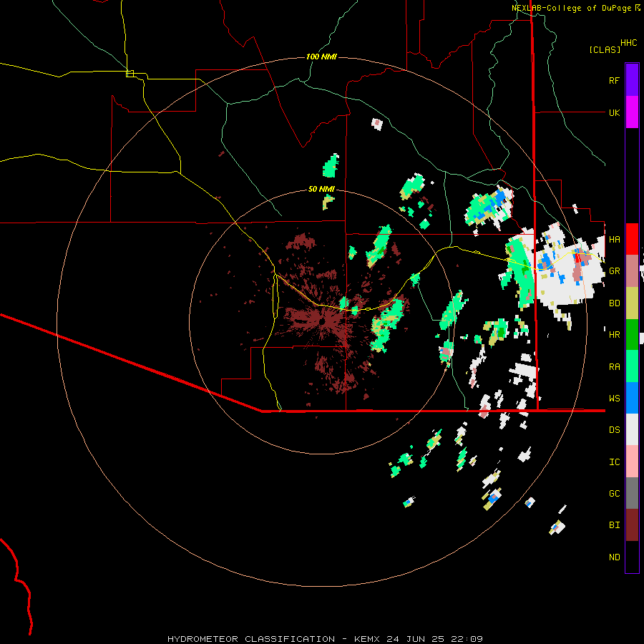
Task: Click the BI brown legend swatch
Action: coord(632,525)
